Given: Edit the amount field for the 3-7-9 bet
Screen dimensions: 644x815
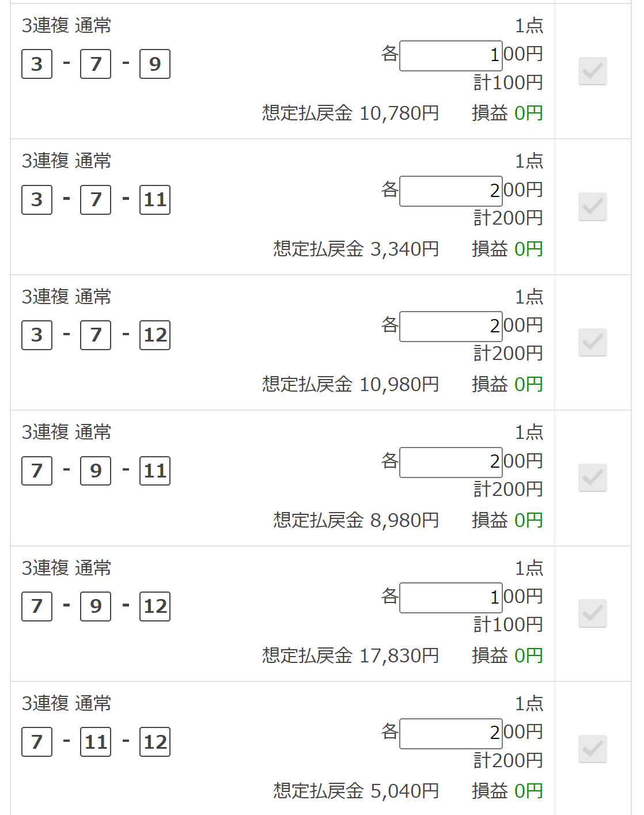Looking at the screenshot, I should (451, 56).
